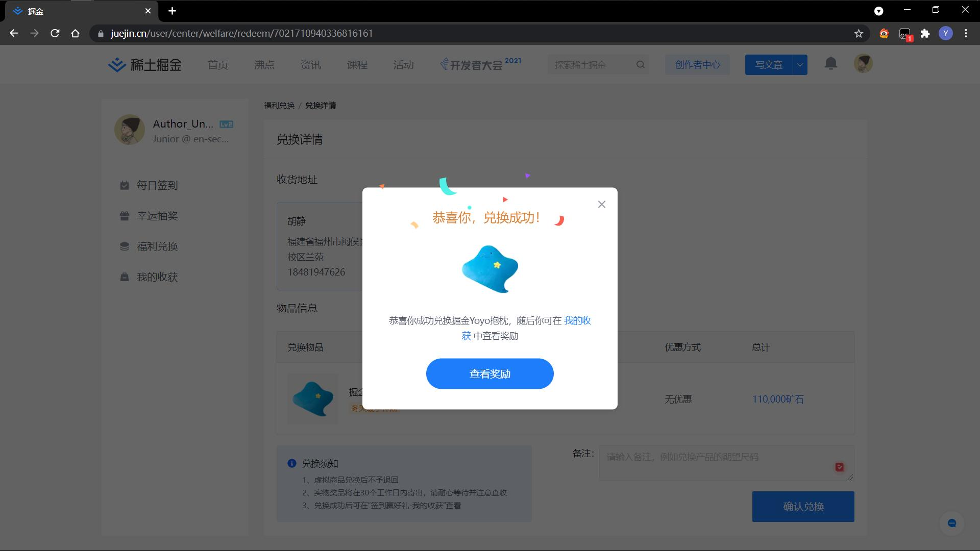The image size is (980, 551).
Task: Click the 稀土掘金 logo
Action: [145, 65]
